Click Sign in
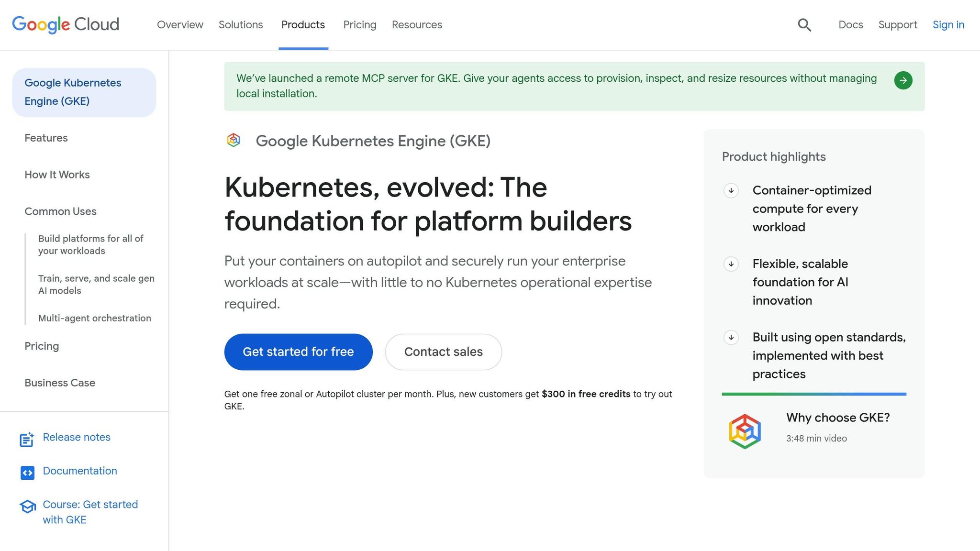Viewport: 980px width, 551px height. (948, 25)
